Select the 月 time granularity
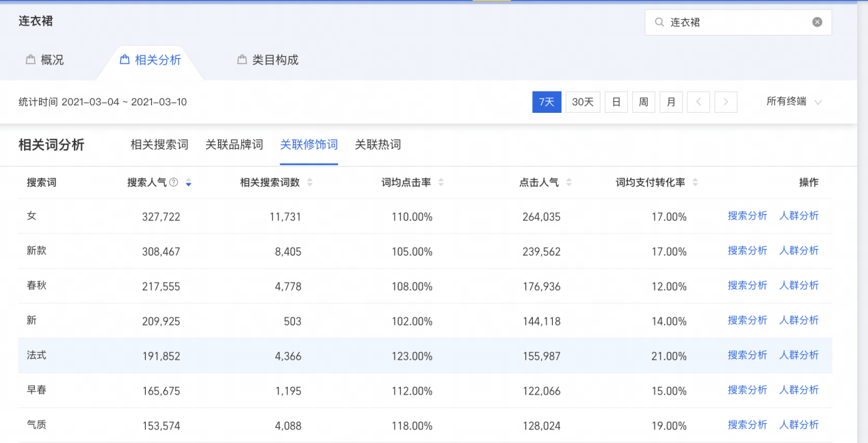This screenshot has height=443, width=868. pyautogui.click(x=671, y=102)
